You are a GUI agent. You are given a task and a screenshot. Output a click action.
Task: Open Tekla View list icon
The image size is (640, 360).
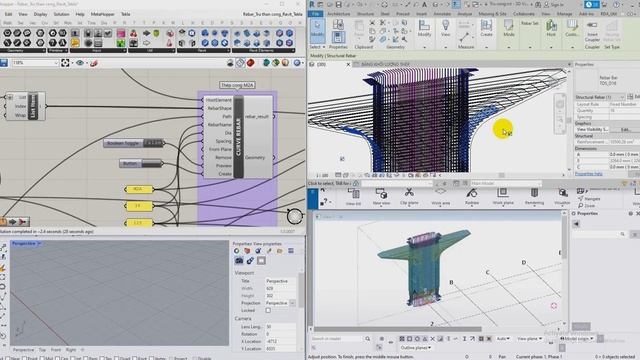coord(353,196)
